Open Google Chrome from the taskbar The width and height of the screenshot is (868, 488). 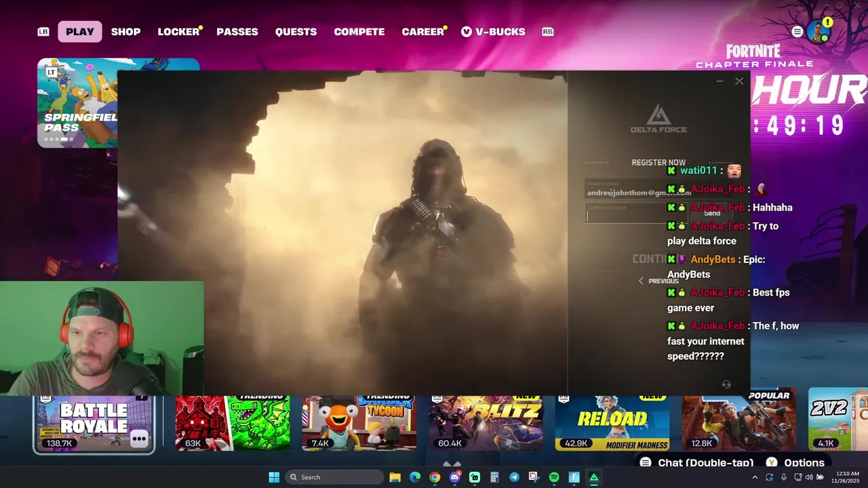[x=435, y=477]
